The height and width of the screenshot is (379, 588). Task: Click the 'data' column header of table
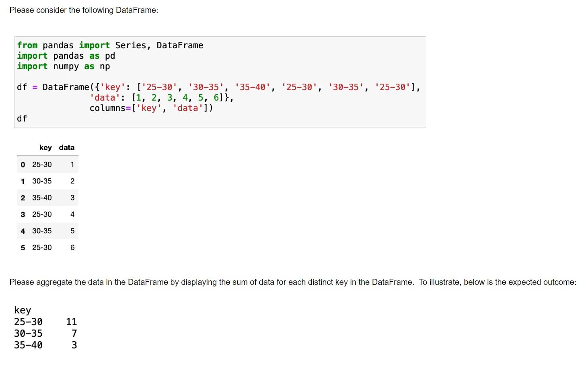click(x=66, y=147)
